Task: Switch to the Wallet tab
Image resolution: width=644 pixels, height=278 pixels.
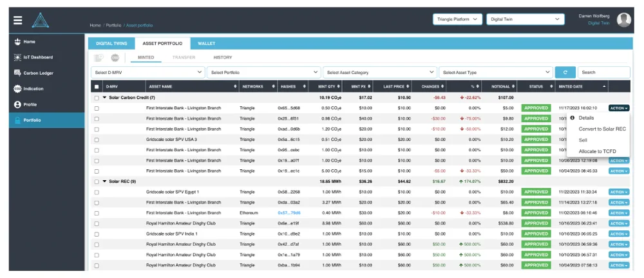Action: coord(206,44)
